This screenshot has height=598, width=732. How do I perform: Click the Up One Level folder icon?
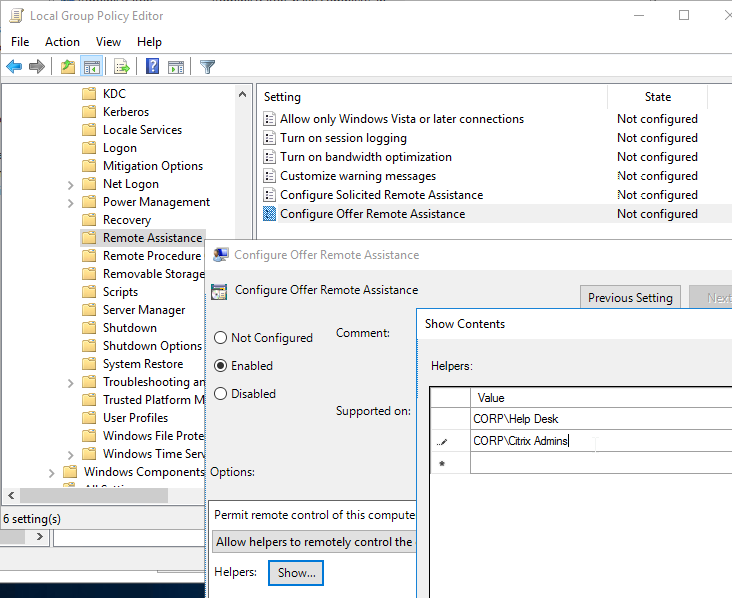point(68,67)
